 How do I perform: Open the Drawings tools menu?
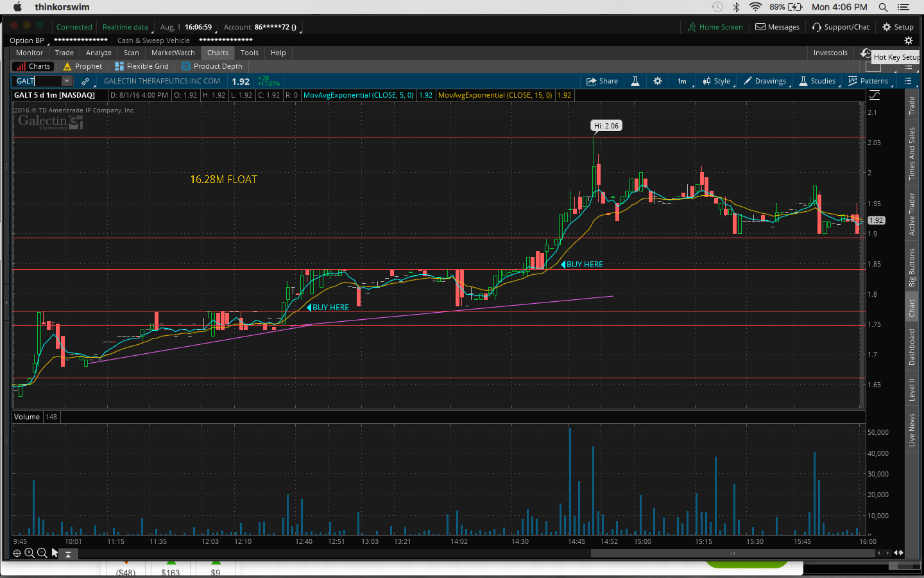[x=764, y=81]
